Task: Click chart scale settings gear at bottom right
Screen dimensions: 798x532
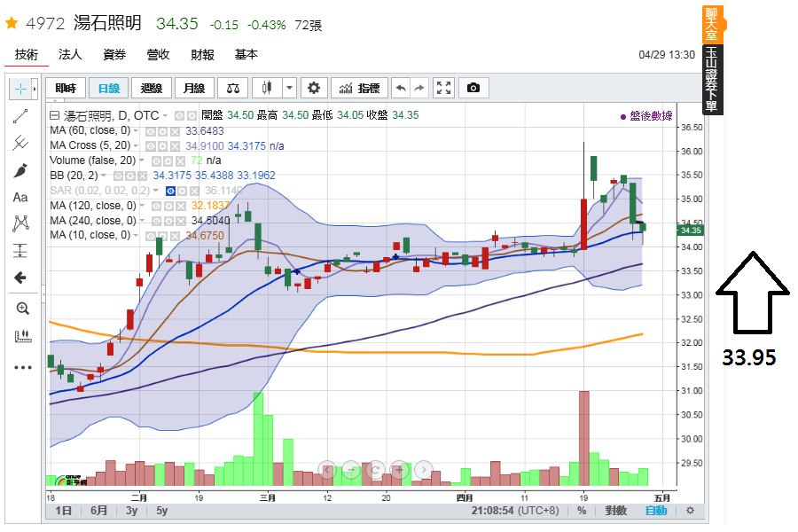Action: pos(690,510)
